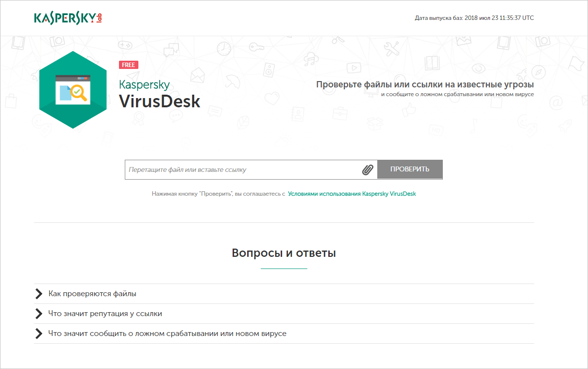The height and width of the screenshot is (369, 588).
Task: Click the Вопросы и ответы heading
Action: click(x=284, y=253)
